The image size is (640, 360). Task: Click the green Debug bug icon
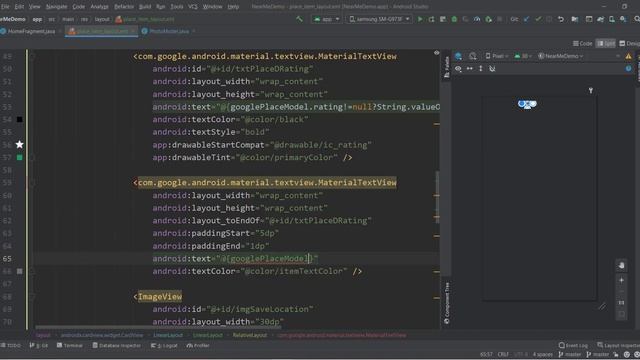(454, 19)
